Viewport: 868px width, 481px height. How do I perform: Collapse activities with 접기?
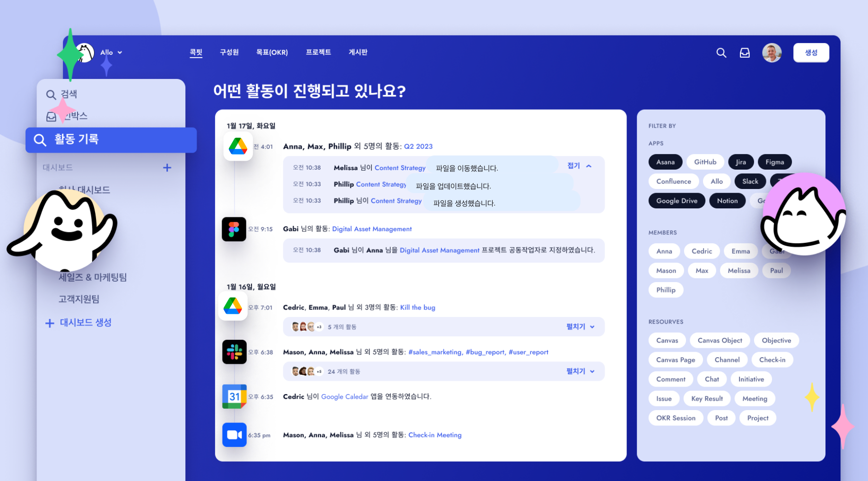(579, 166)
